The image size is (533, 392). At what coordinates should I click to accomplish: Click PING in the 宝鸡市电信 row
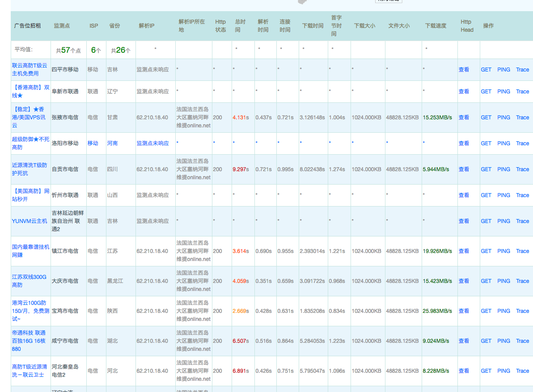[x=503, y=311]
